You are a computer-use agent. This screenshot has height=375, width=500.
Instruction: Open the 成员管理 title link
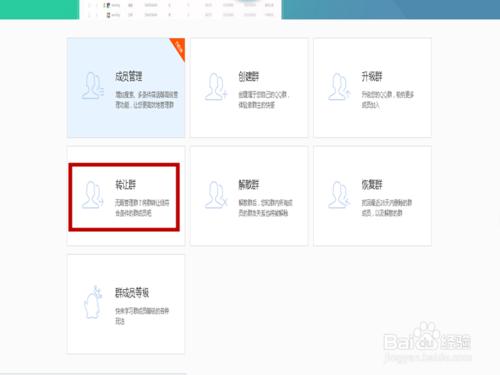pos(129,76)
